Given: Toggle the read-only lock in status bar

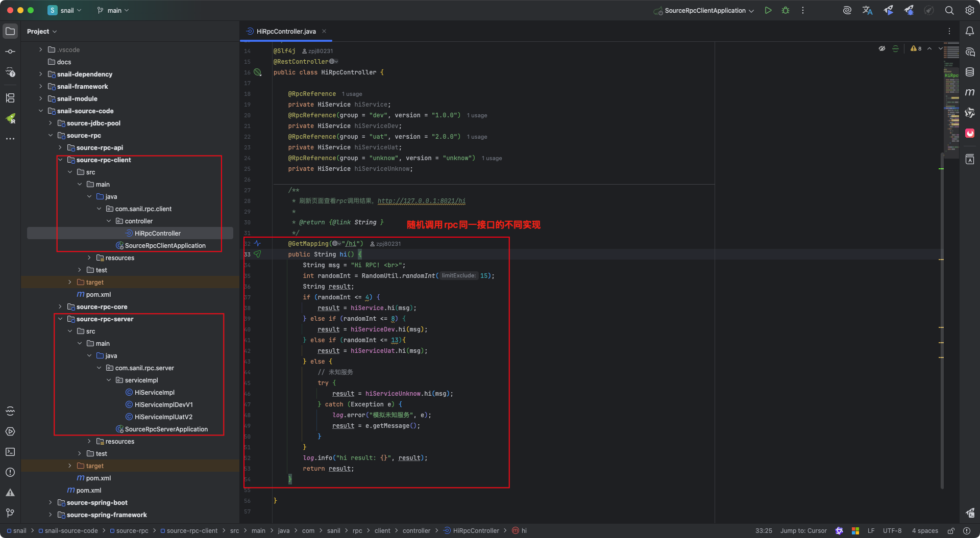Looking at the screenshot, I should point(951,531).
